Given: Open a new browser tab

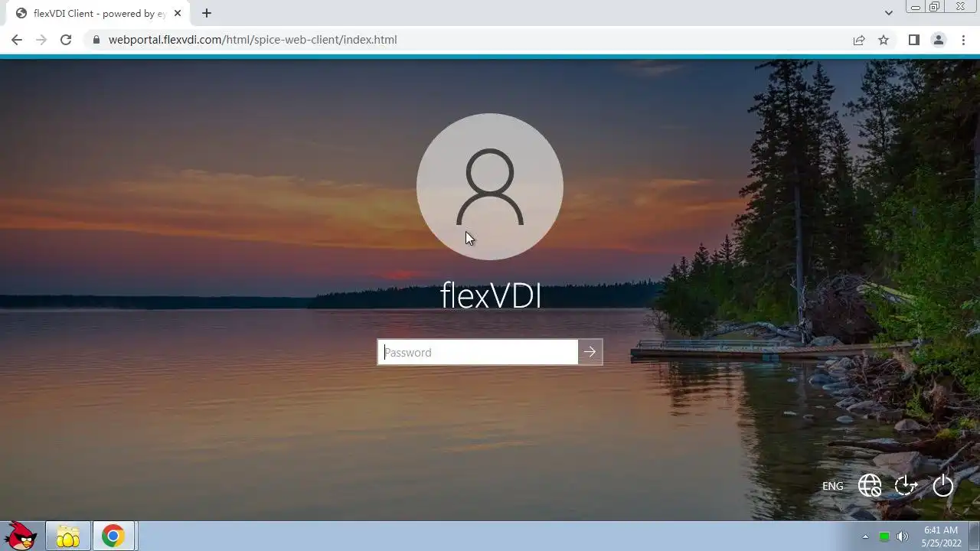Looking at the screenshot, I should click(x=207, y=13).
